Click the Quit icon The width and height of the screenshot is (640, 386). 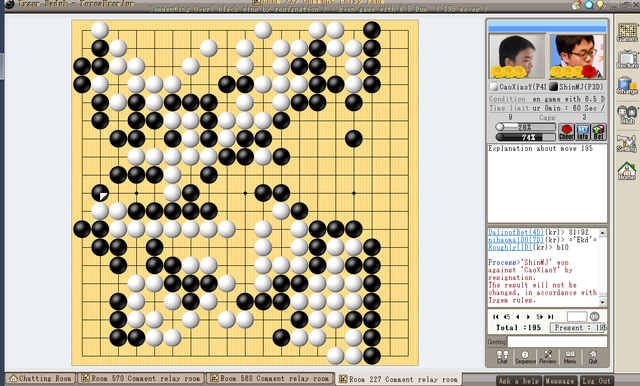click(593, 357)
